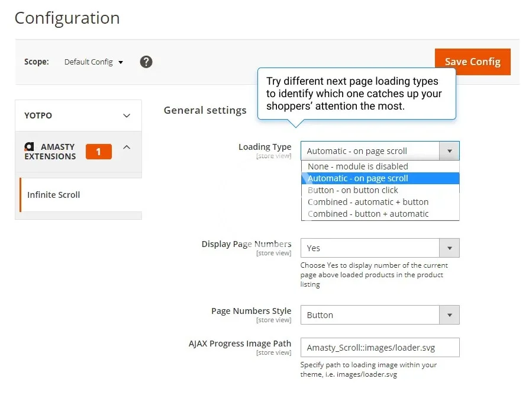Click the Amasty logo icon
Screen dimensions: 532x401
pyautogui.click(x=29, y=146)
